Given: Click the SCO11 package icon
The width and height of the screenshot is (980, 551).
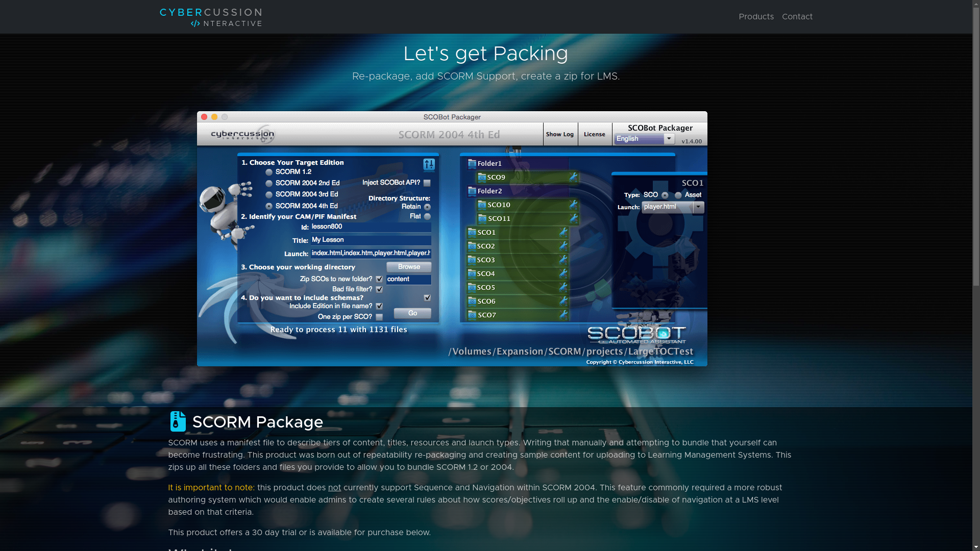Looking at the screenshot, I should (x=482, y=219).
